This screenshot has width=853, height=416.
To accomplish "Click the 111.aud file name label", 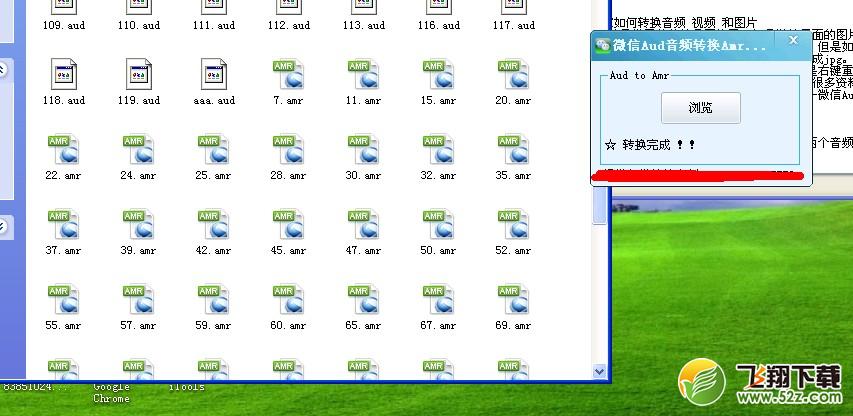I will [214, 25].
